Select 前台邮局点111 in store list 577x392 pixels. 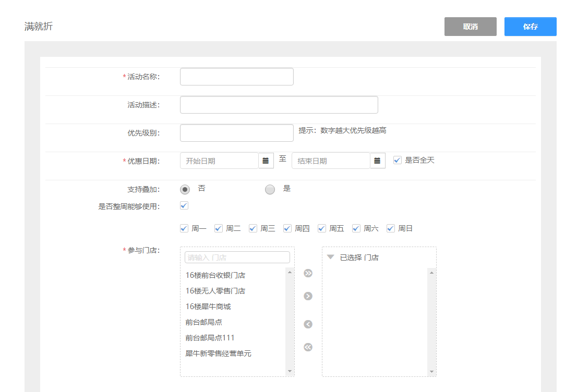point(210,338)
